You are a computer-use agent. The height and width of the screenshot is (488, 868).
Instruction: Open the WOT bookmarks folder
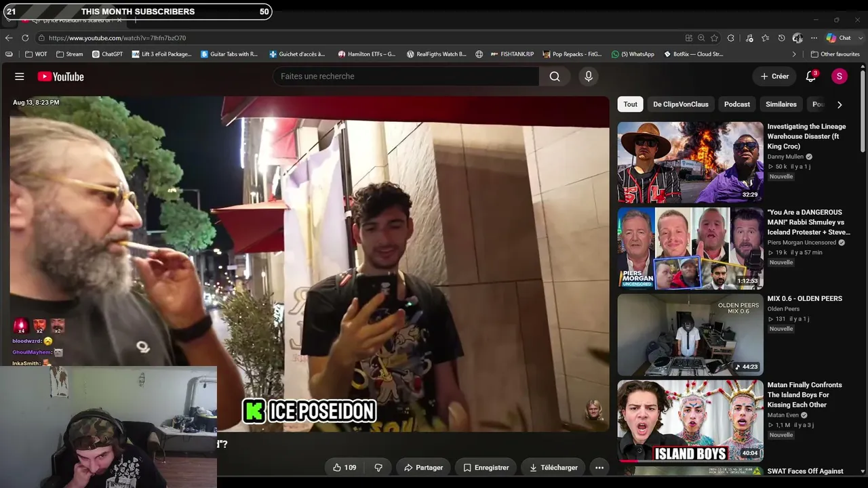click(x=37, y=54)
